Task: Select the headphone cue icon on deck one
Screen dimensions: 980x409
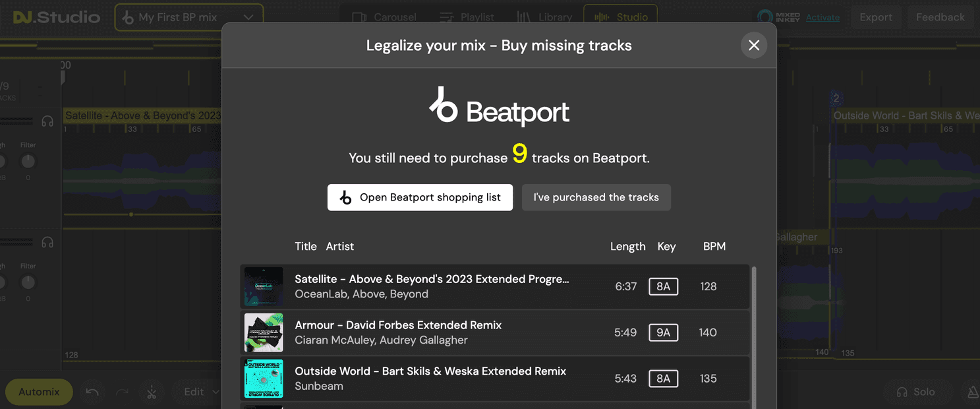Action: (47, 121)
